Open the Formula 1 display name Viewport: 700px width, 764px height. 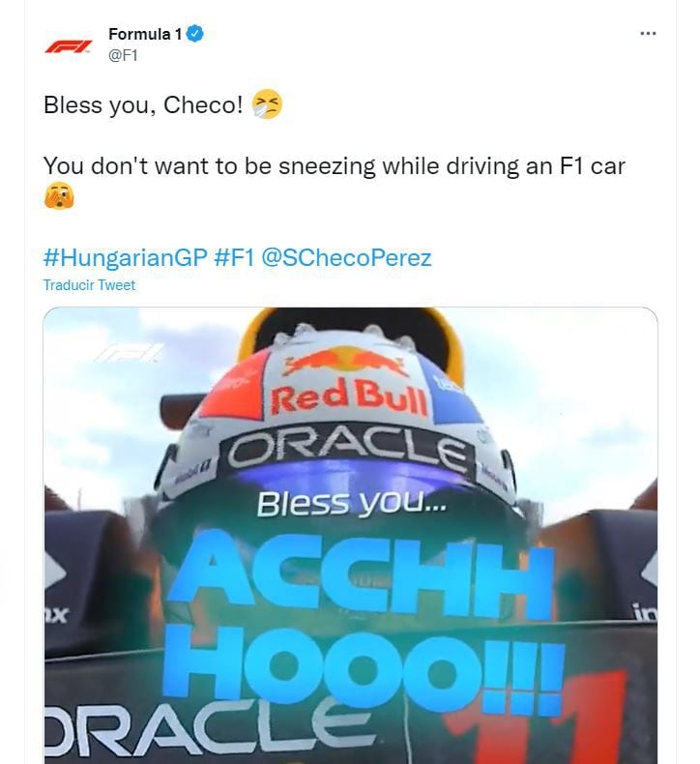pos(145,34)
